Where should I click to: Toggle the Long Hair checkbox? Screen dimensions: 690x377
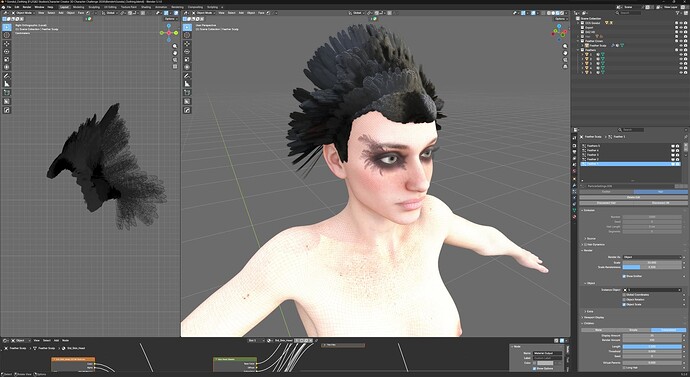pyautogui.click(x=624, y=367)
